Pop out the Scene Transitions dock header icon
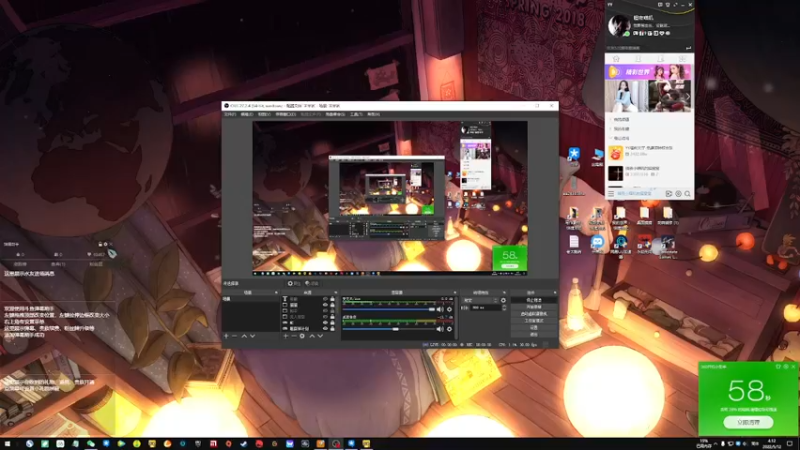800x450 pixels. 504,292
